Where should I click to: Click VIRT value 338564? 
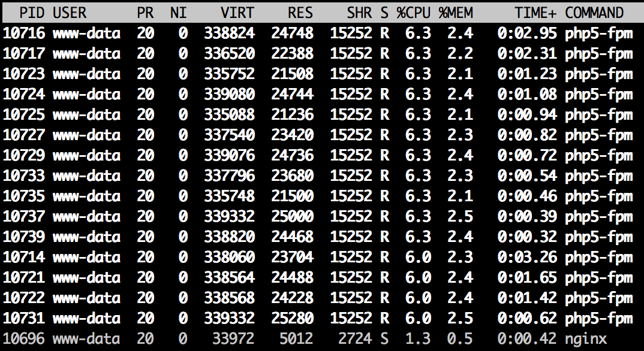coord(229,277)
